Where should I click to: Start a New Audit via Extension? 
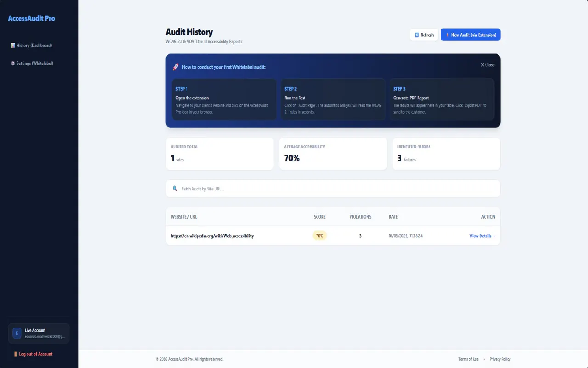coord(470,35)
